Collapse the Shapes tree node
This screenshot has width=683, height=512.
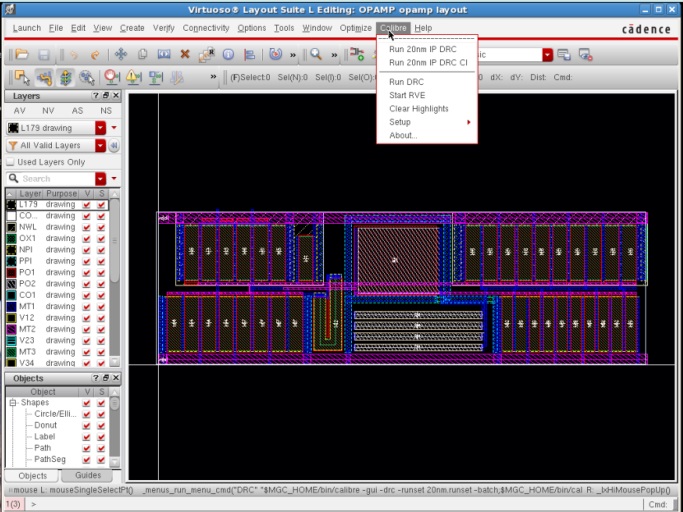click(13, 403)
